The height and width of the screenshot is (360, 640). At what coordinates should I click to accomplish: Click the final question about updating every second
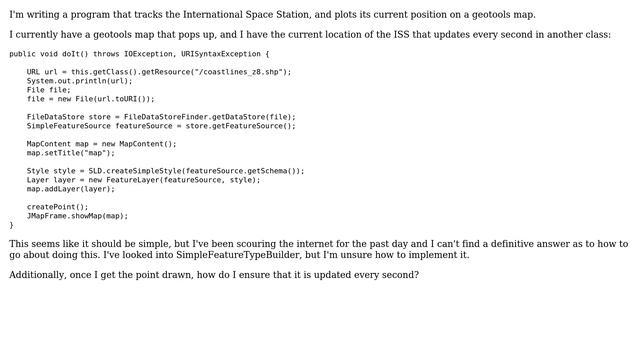coord(214,275)
